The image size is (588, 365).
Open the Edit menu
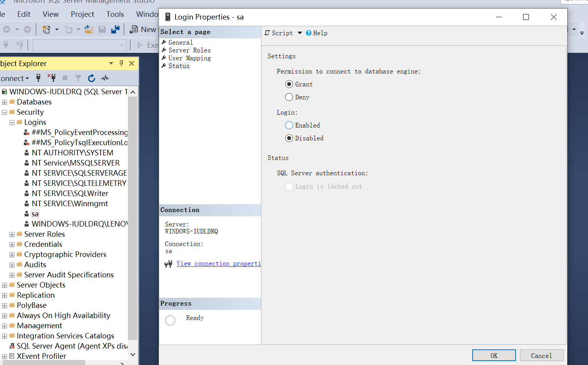(x=24, y=14)
